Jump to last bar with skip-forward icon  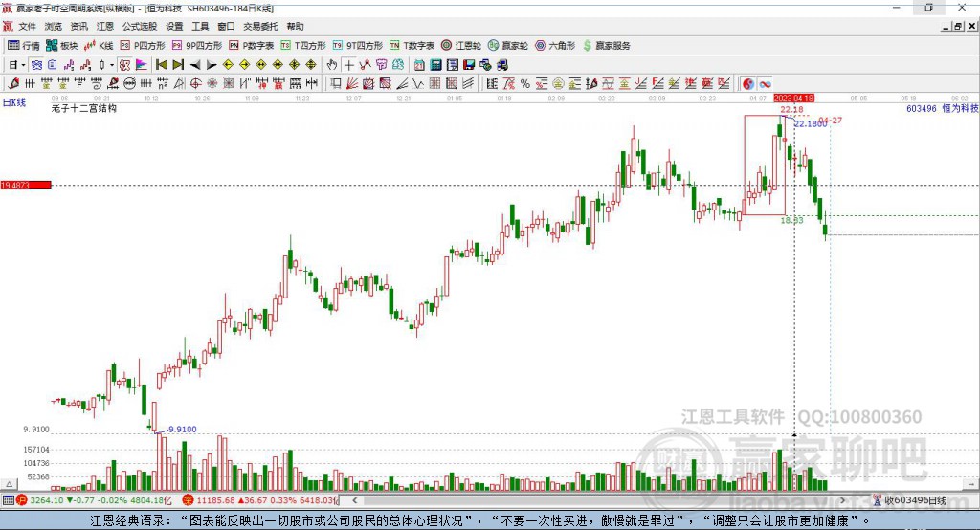pos(178,65)
